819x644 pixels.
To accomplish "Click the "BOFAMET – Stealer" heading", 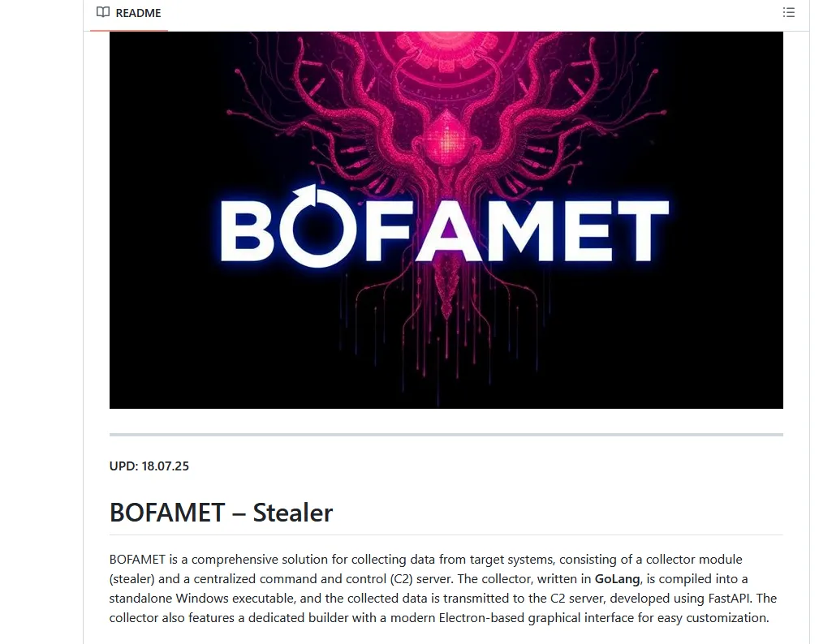I will (x=221, y=513).
